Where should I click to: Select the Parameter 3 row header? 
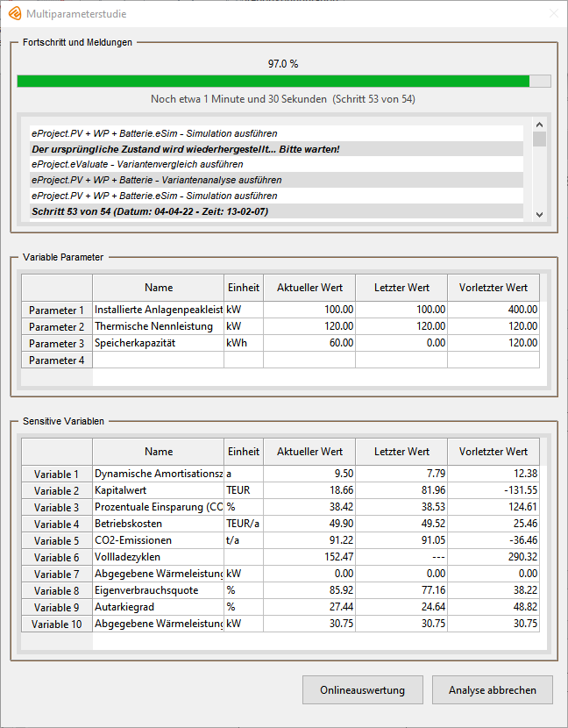[57, 344]
